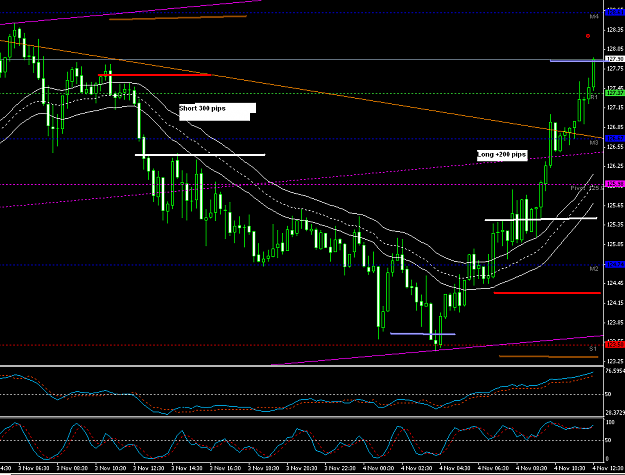Click the blue 126.67 price tag
The image size is (625, 475).
(x=615, y=138)
